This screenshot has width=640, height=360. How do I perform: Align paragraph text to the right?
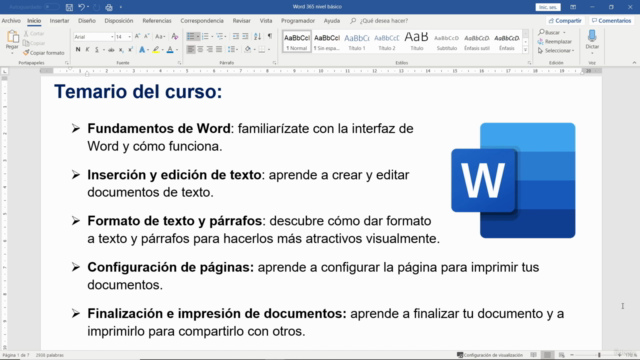(209, 49)
